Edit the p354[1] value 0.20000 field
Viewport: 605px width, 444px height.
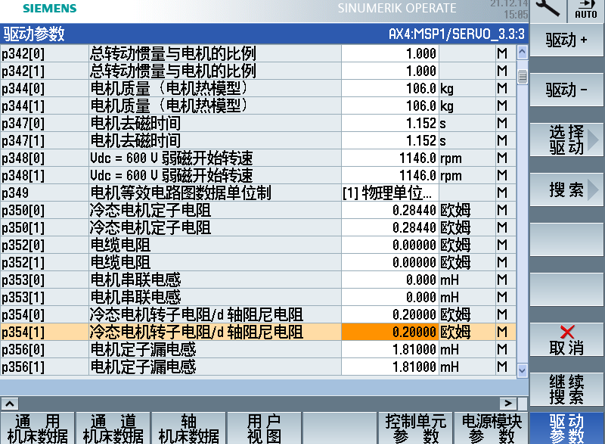point(390,332)
